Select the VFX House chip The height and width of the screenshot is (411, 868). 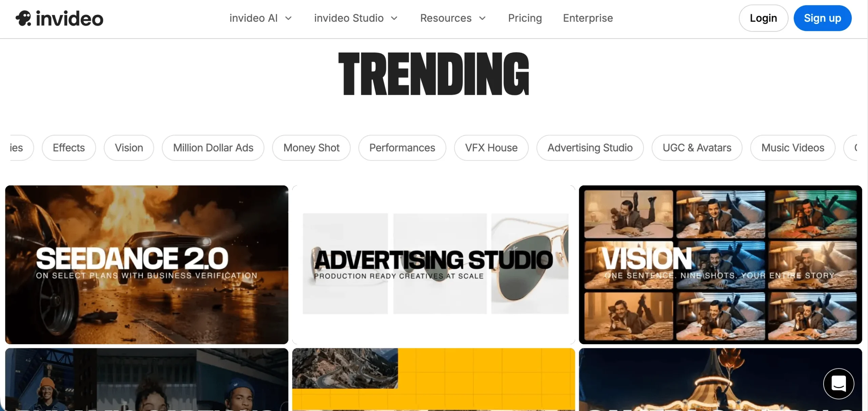(x=491, y=148)
